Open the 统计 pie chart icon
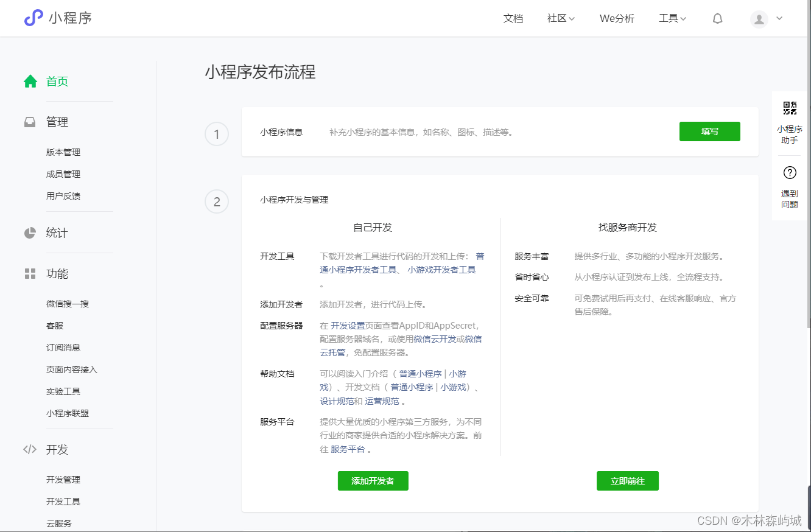Viewport: 811px width, 532px height. 30,232
